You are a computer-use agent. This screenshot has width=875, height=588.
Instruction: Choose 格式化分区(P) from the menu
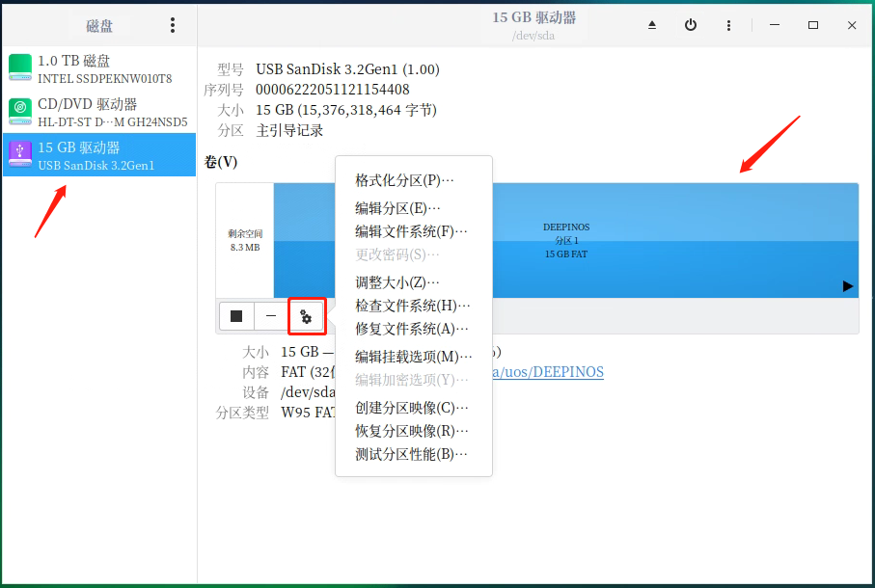404,180
